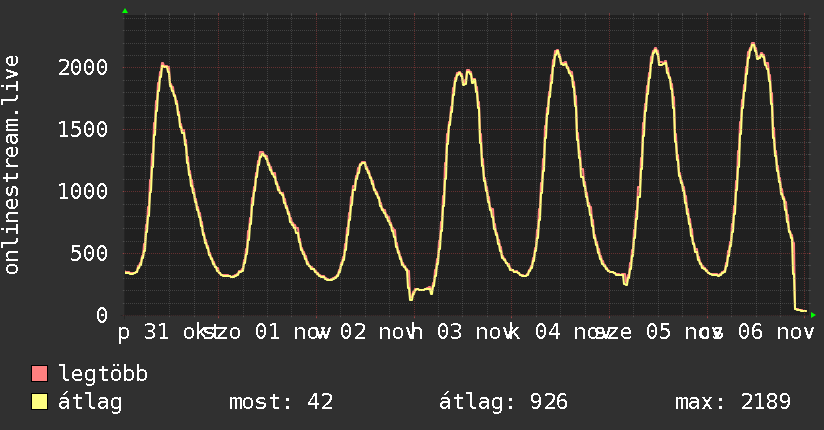Select the 'most: 42' current value text
This screenshot has width=824, height=430.
pyautogui.click(x=281, y=402)
